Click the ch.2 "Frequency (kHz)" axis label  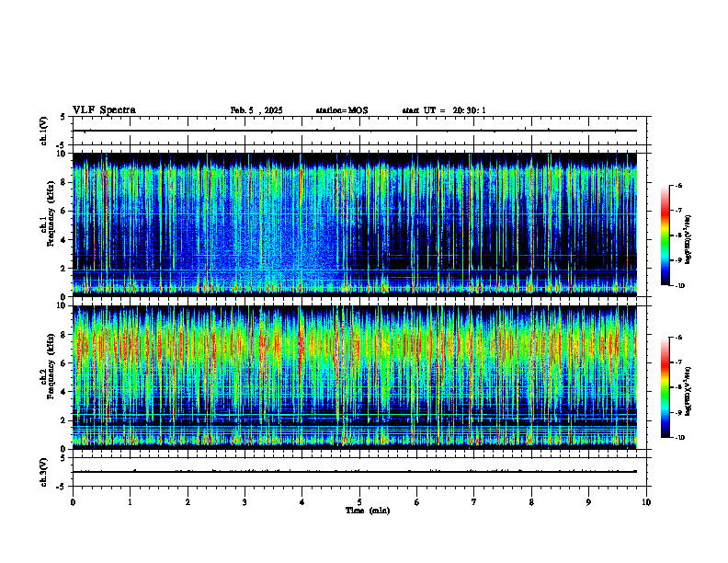point(51,366)
